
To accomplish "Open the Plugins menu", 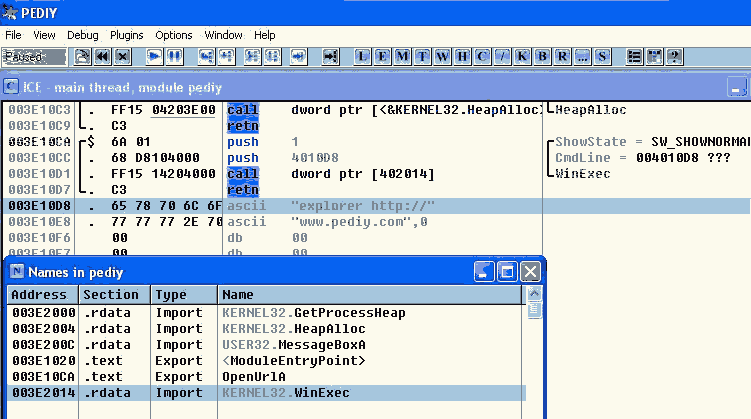I will click(x=126, y=35).
